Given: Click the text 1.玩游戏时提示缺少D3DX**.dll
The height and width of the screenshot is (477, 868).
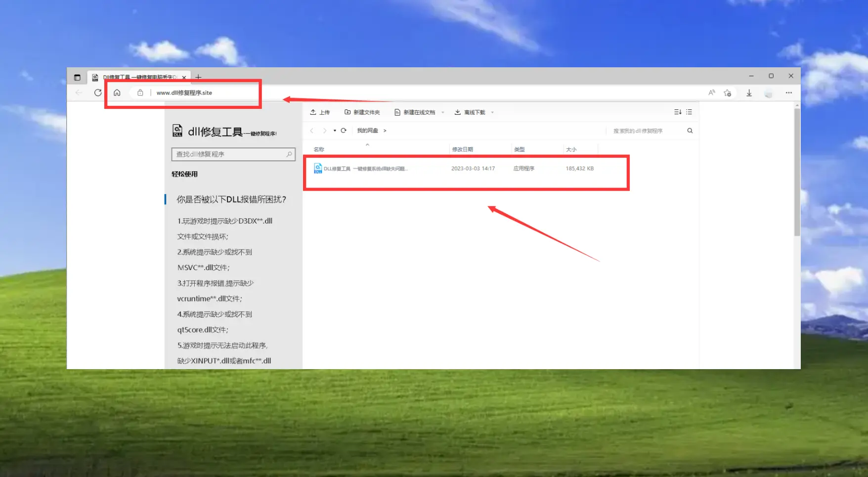Looking at the screenshot, I should point(225,221).
